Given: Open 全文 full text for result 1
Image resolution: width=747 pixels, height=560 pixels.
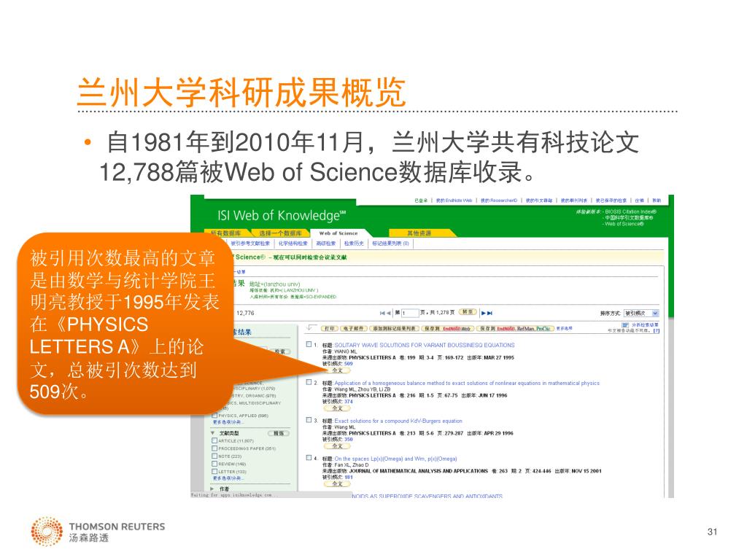Looking at the screenshot, I should [x=337, y=370].
